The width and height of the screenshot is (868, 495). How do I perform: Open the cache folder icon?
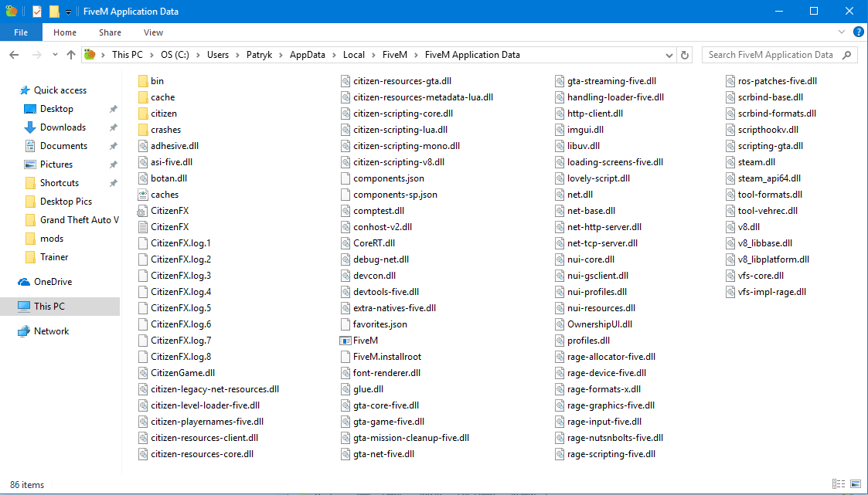point(143,97)
